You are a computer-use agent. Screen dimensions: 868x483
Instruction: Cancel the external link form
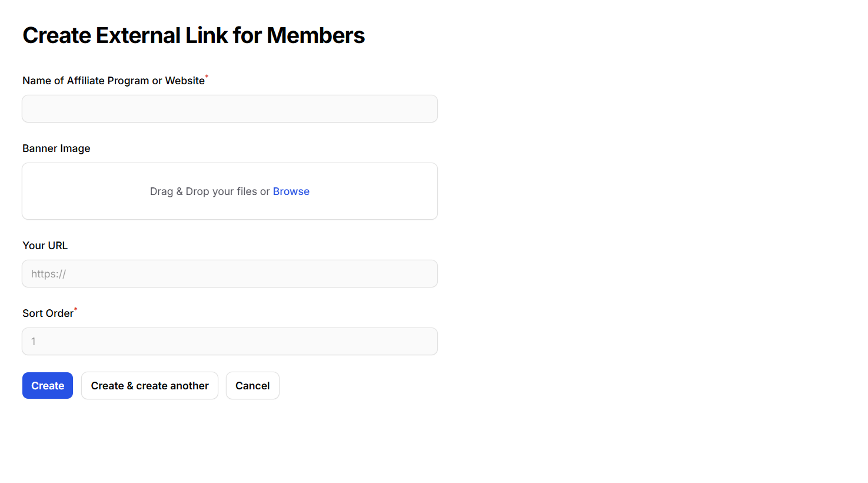pos(252,386)
